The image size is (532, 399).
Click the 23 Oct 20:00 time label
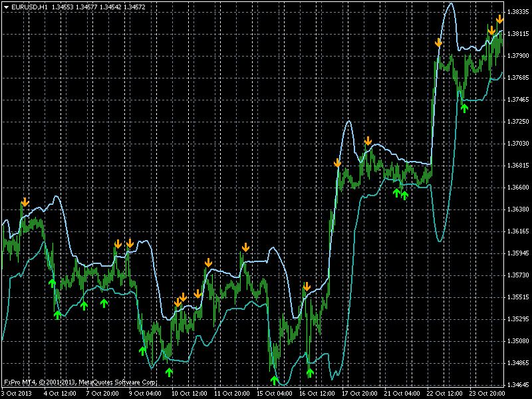[x=487, y=394]
